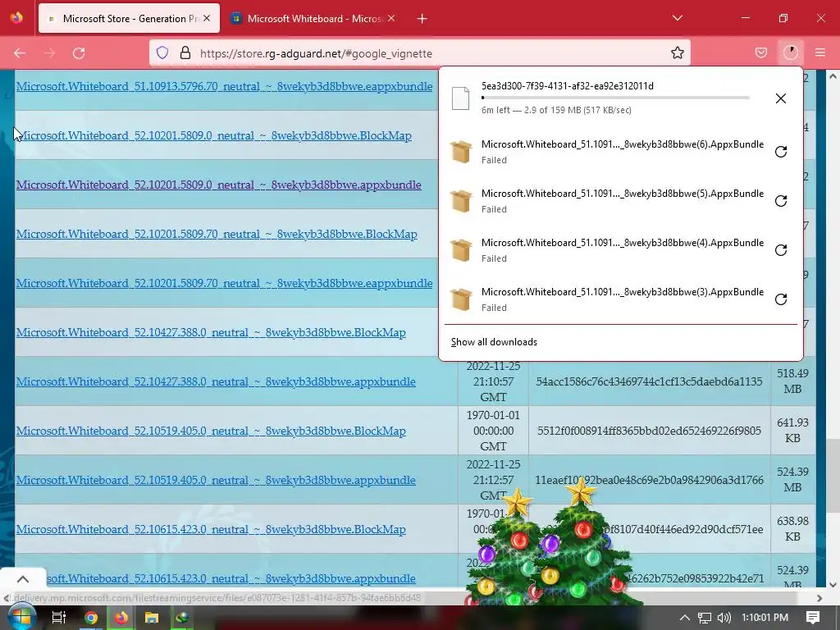Open the tracking protection shield icon
840x630 pixels.
[x=162, y=53]
